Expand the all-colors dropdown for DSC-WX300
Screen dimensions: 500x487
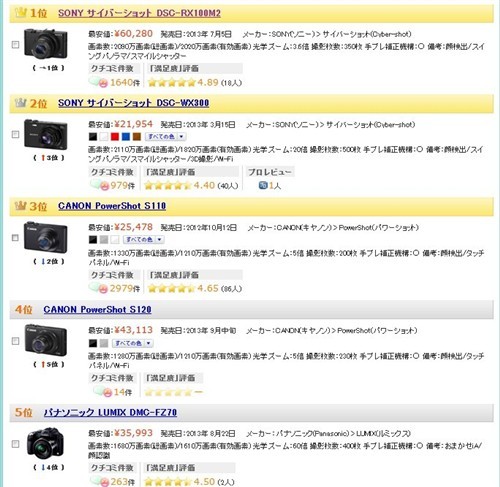pyautogui.click(x=166, y=136)
